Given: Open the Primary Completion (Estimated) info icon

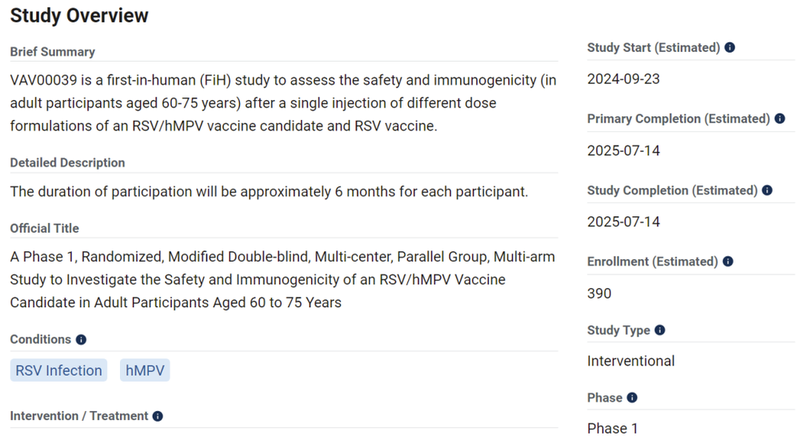Looking at the screenshot, I should pos(780,119).
